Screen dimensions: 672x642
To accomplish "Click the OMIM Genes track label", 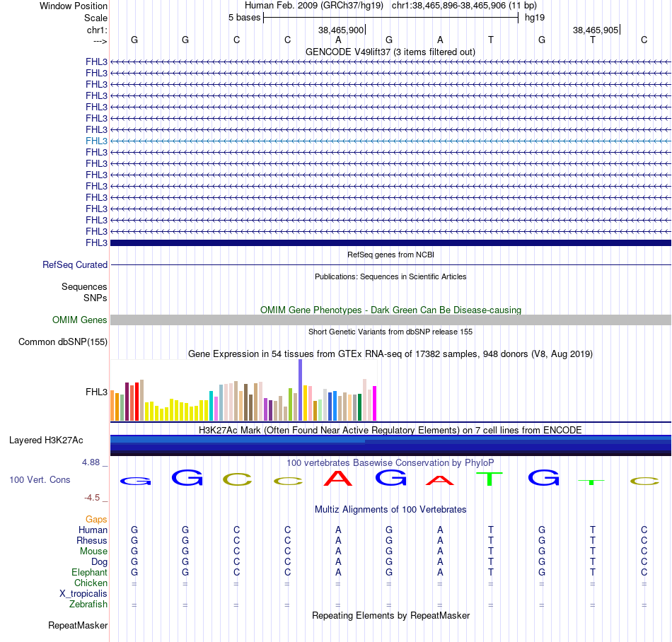I will [80, 320].
